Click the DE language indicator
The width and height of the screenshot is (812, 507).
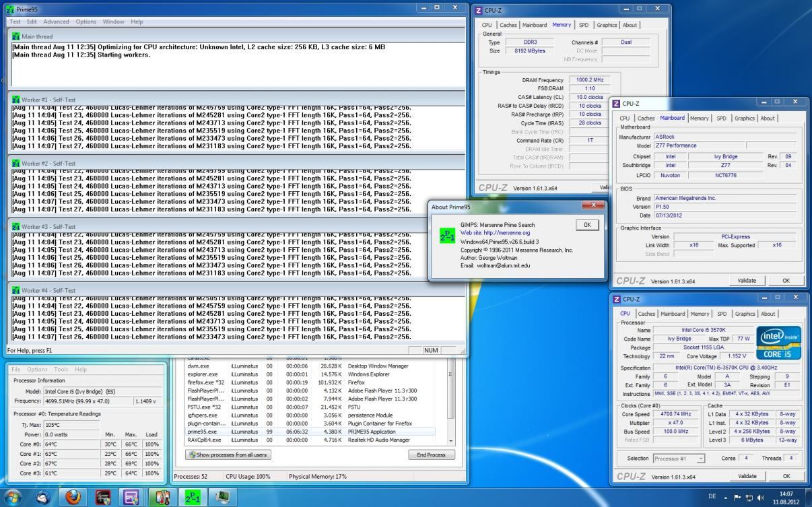[712, 497]
